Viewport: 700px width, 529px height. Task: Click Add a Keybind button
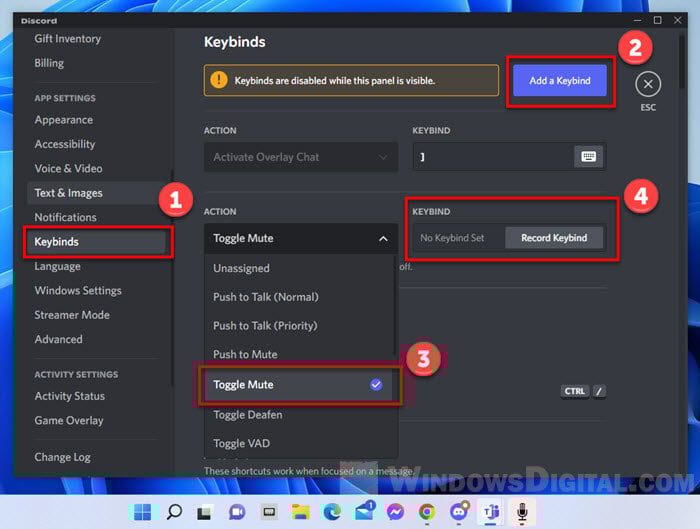pyautogui.click(x=560, y=81)
